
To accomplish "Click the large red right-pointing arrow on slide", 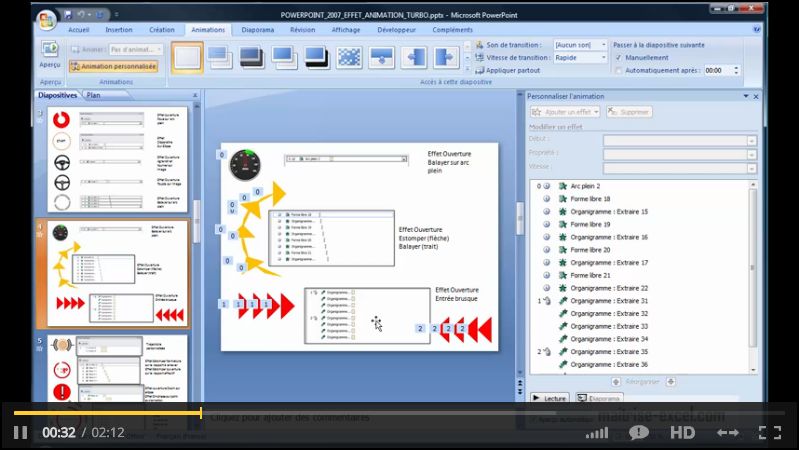I will [287, 306].
